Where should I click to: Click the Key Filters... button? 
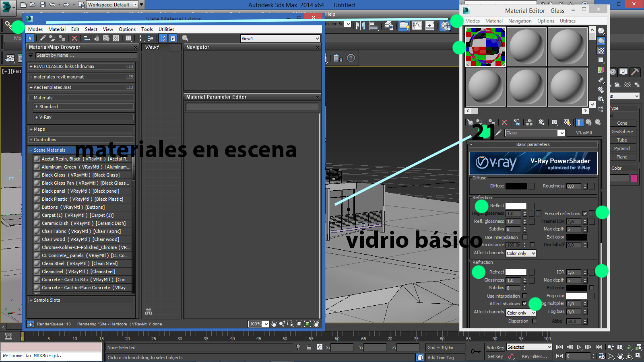tap(534, 356)
